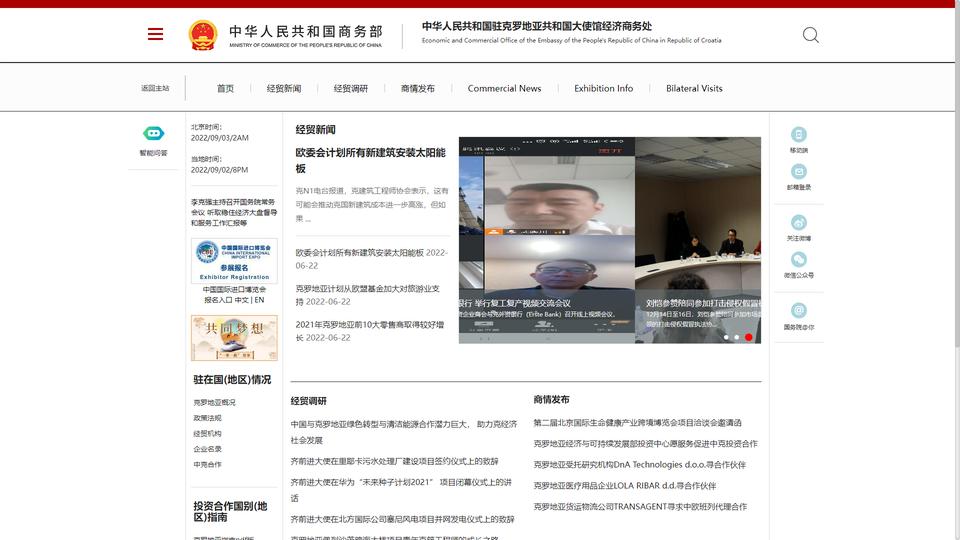Click the 经贸新闻 section heading
This screenshot has width=960, height=540.
[315, 129]
